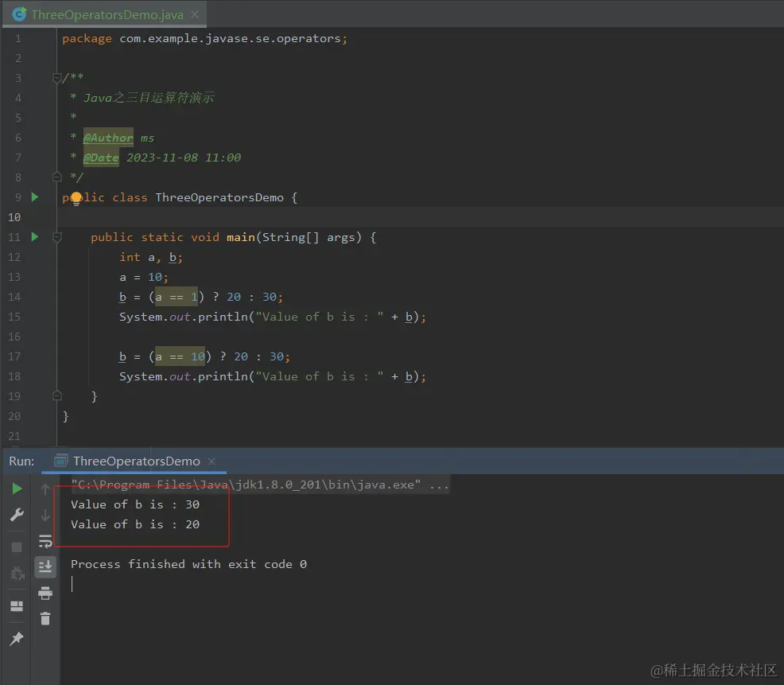Collapse the Javadoc comment fold on line 3
Viewport: 784px width, 685px height.
click(56, 77)
